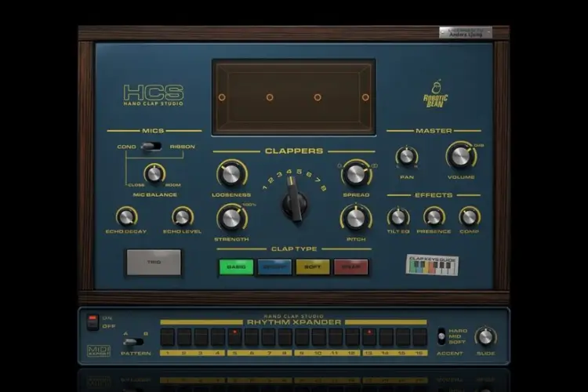This screenshot has width=588, height=392.
Task: Click the clapper position display screen
Action: (x=294, y=97)
